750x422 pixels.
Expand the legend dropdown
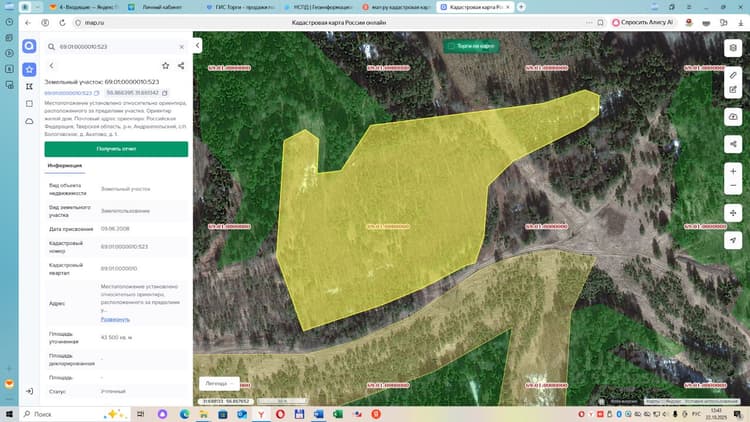[219, 383]
